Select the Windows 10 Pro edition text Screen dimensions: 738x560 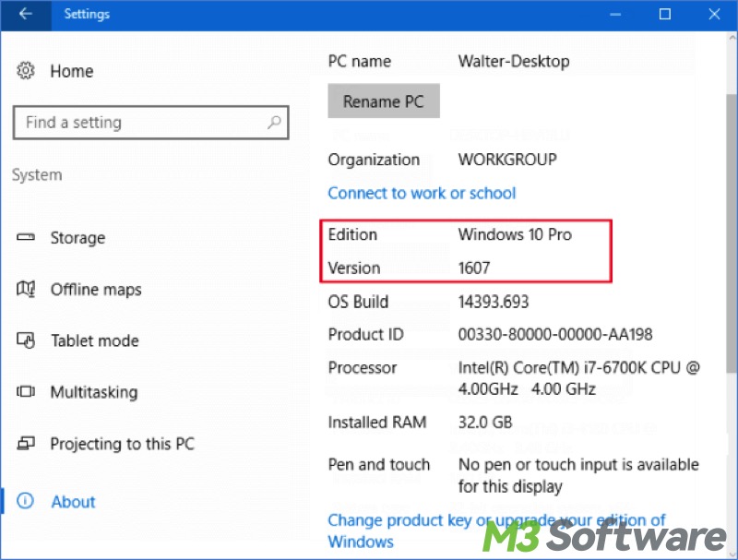(515, 234)
